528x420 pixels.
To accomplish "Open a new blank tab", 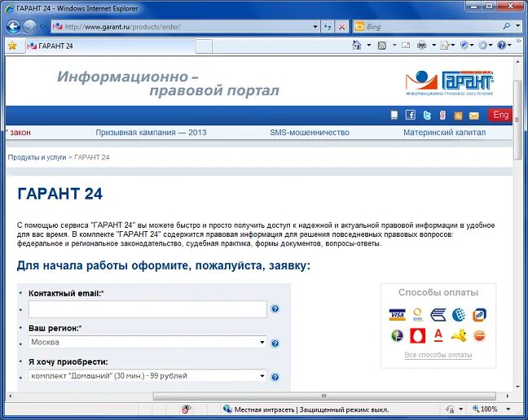I will coord(204,46).
